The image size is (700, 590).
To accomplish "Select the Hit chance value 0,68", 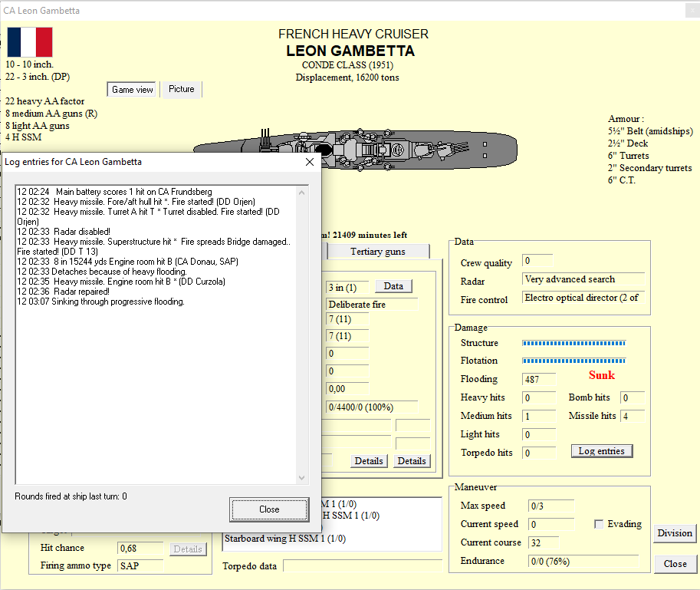I will coord(140,549).
